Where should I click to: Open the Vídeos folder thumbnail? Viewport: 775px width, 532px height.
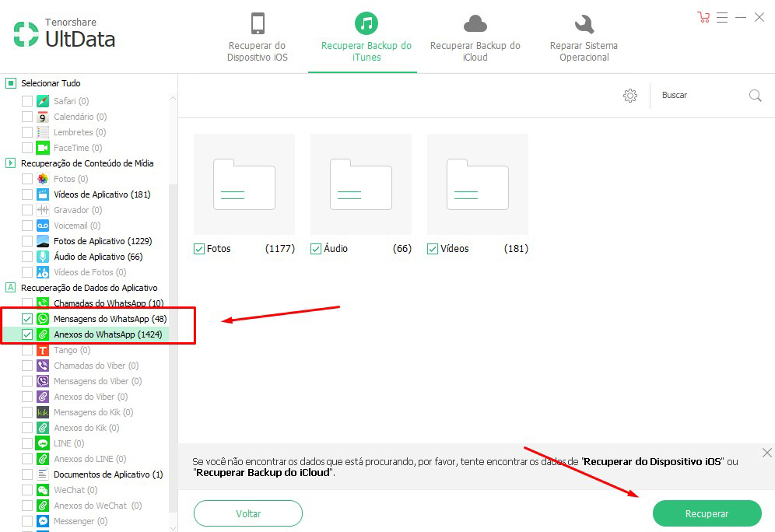pos(478,184)
